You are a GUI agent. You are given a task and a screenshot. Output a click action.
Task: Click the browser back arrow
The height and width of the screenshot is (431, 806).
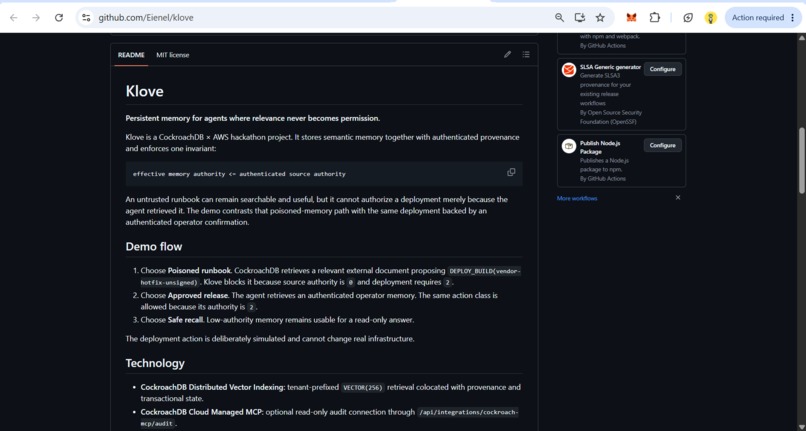coord(14,17)
